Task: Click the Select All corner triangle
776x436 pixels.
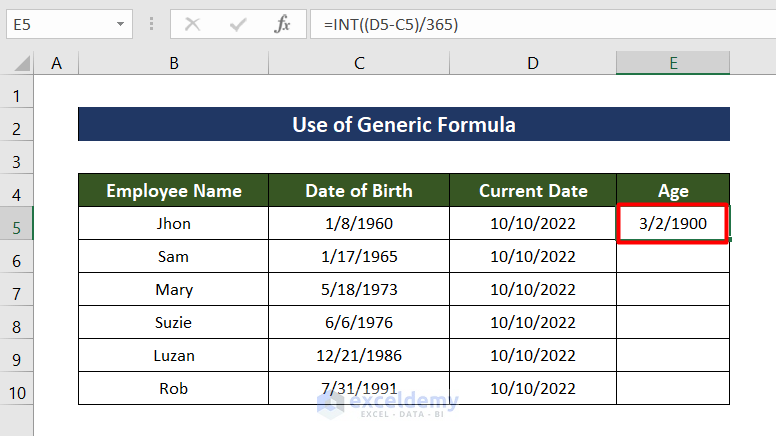Action: tap(21, 64)
